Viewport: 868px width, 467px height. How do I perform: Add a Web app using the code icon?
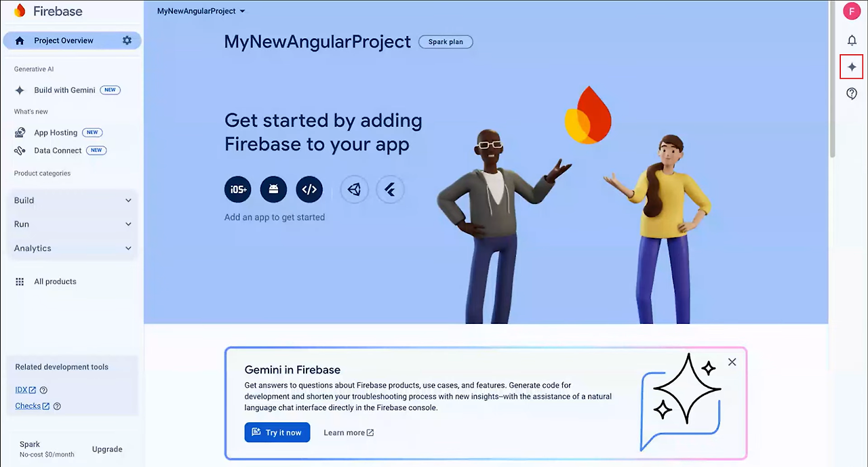coord(309,190)
